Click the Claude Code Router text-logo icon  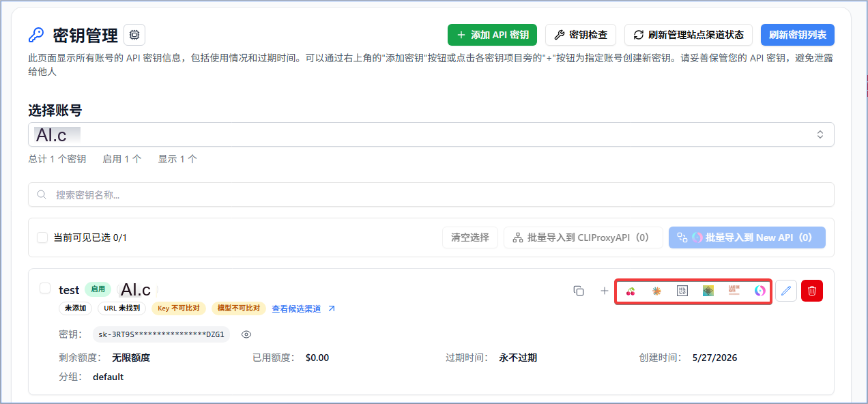point(734,291)
